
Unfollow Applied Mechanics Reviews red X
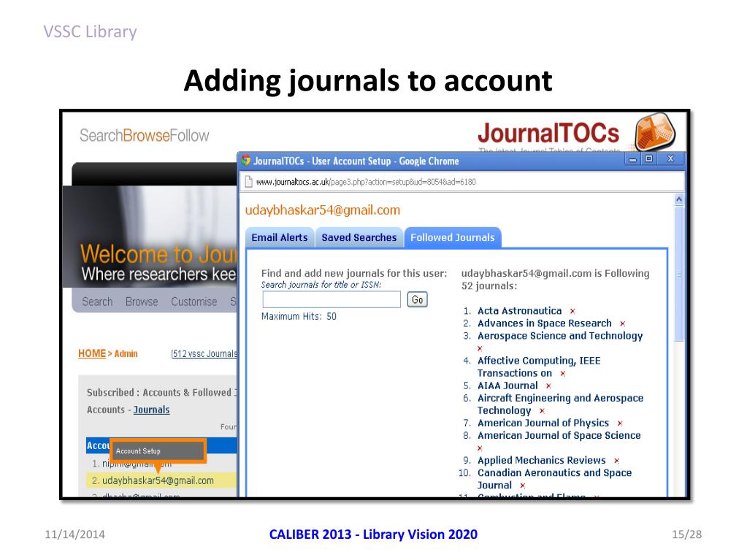pyautogui.click(x=616, y=461)
